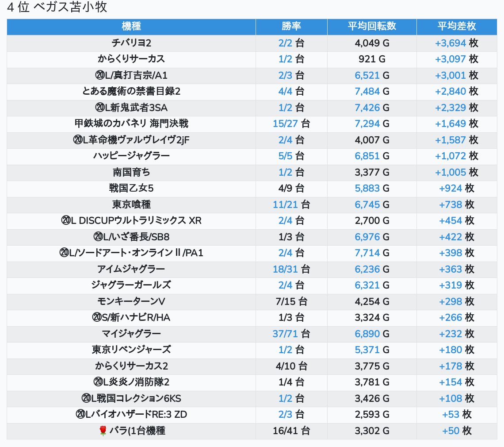
Task: Click the 5,371 G average spins cell
Action: 372,350
